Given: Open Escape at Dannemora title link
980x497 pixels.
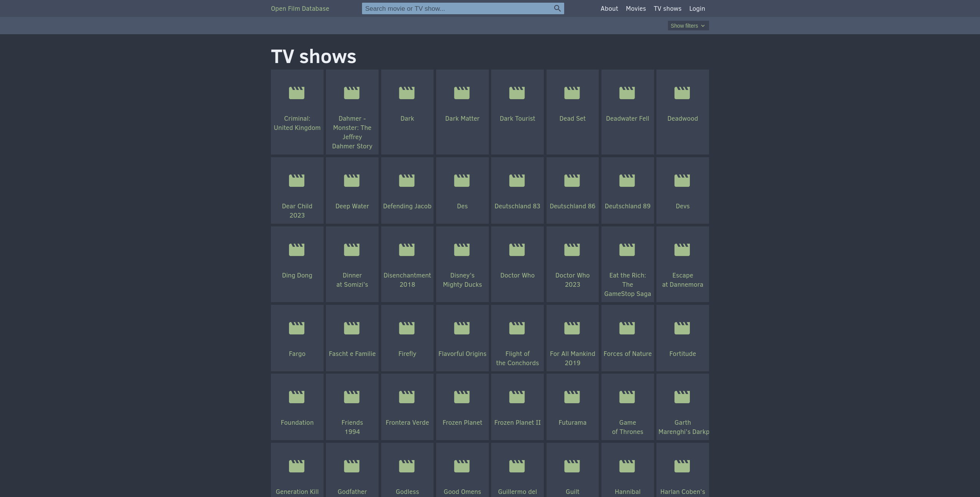Looking at the screenshot, I should coord(683,280).
